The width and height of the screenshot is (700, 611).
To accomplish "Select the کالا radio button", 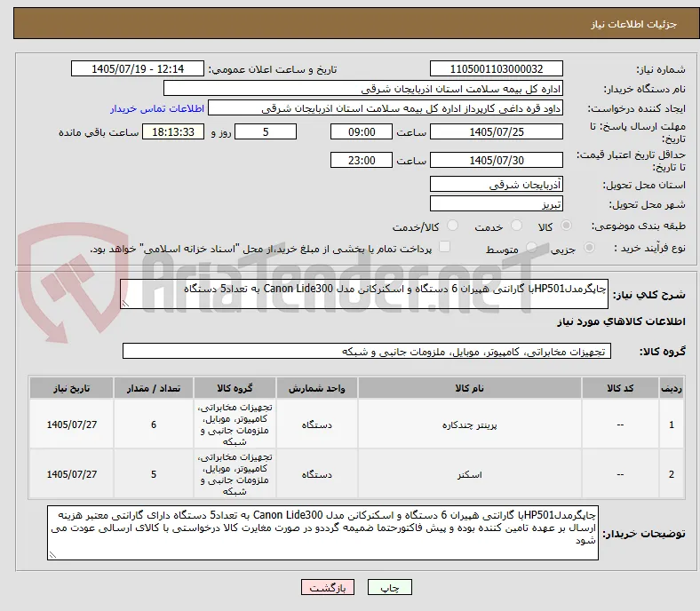I will pos(566,226).
